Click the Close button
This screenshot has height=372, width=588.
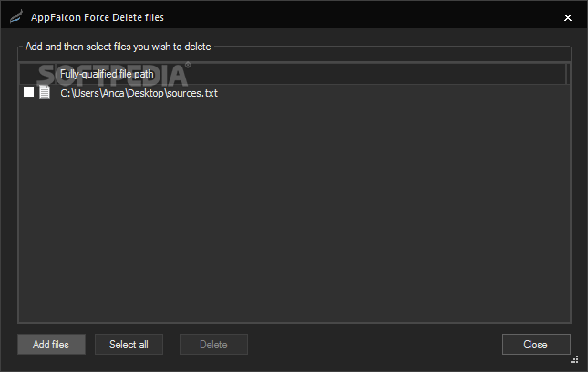point(536,345)
